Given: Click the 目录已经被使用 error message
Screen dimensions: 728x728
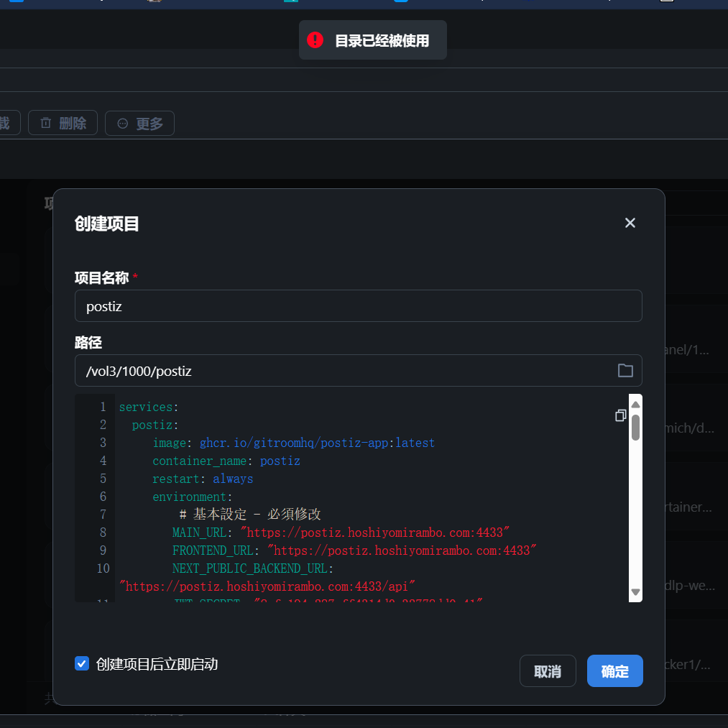Looking at the screenshot, I should tap(382, 41).
